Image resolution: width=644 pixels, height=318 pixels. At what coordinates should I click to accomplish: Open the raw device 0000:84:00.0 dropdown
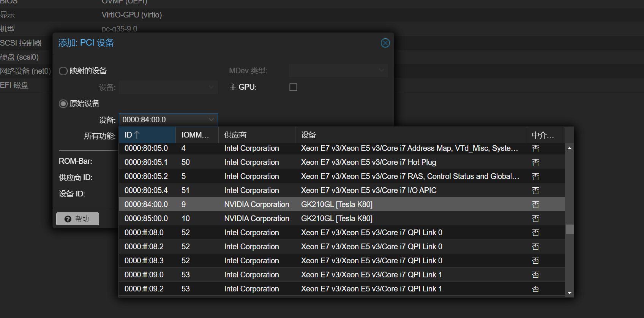(211, 120)
